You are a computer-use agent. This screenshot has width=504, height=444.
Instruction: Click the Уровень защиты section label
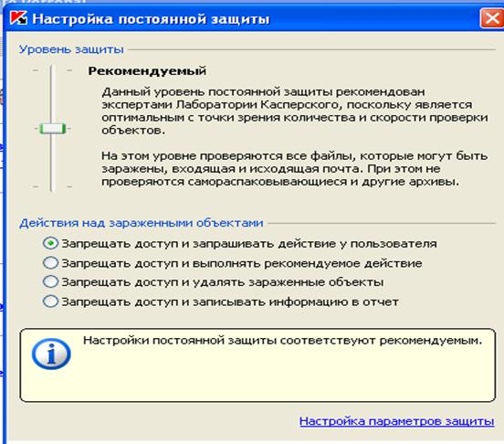[x=71, y=49]
